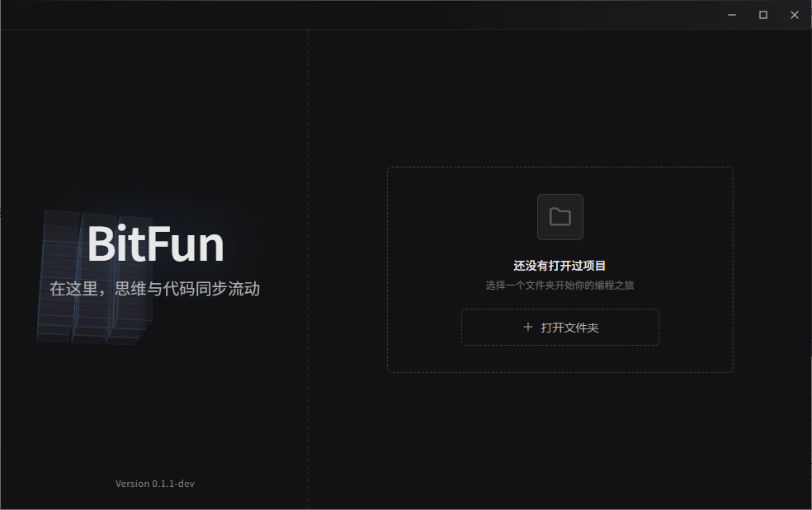812x510 pixels.
Task: Close the BitFun application window
Action: (794, 14)
